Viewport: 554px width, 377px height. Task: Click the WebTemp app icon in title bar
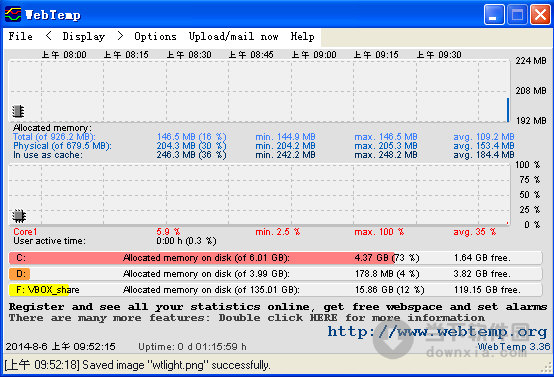click(13, 14)
